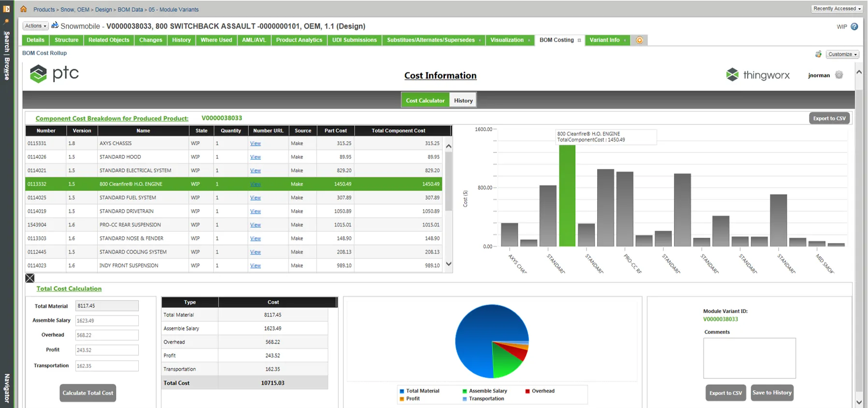Open View link for AXYS CHASSIS row
This screenshot has height=408, width=868.
[255, 144]
